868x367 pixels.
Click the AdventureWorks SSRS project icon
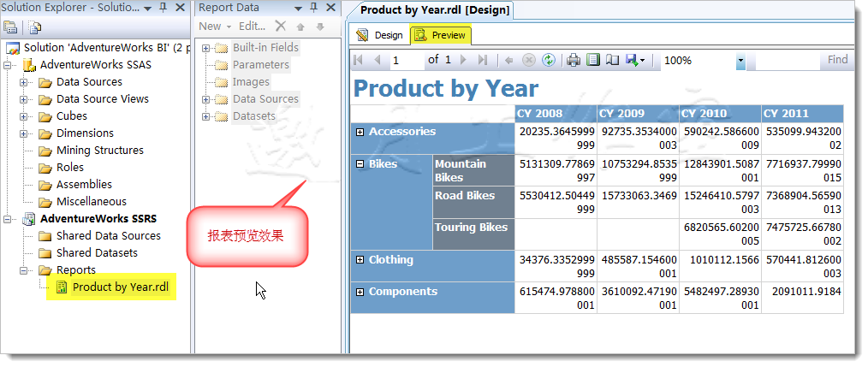(x=29, y=219)
